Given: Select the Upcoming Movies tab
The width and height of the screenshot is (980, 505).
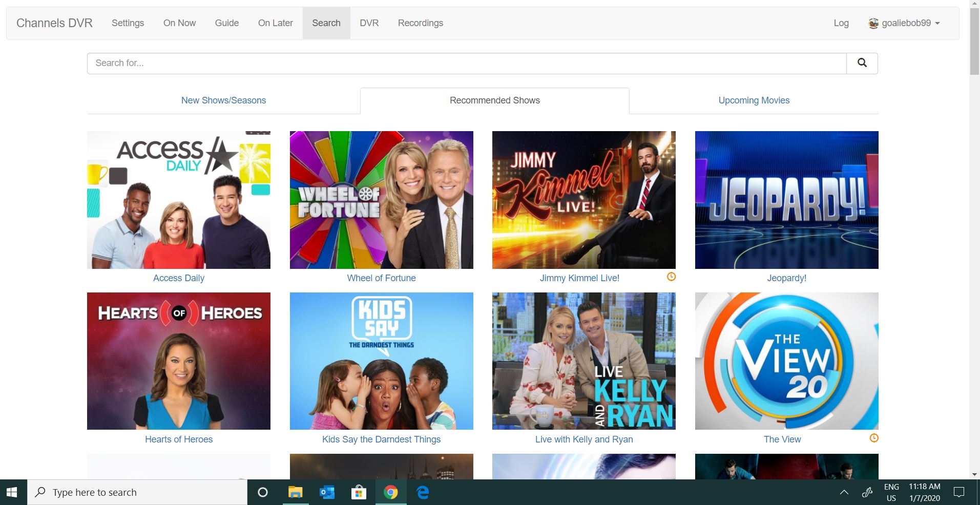Looking at the screenshot, I should 754,100.
